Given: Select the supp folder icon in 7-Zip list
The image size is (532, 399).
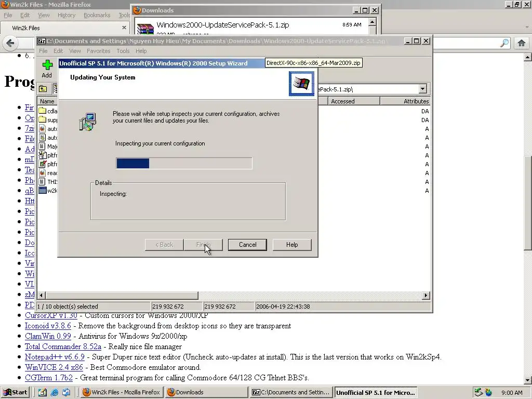Looking at the screenshot, I should [42, 119].
